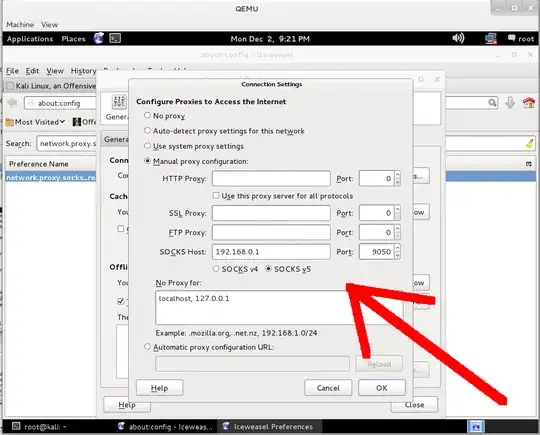Click the about:config URL bar
Screen dimensions: 540x435
(x=60, y=103)
